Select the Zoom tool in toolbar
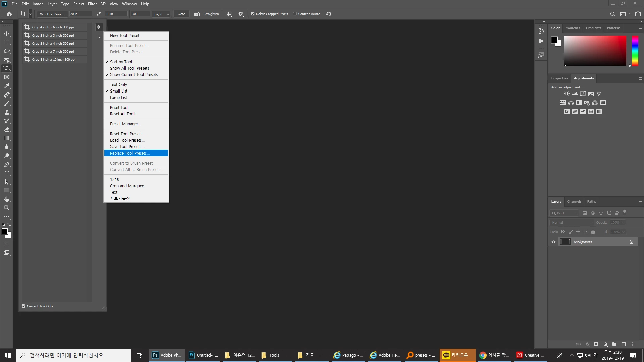 click(x=7, y=208)
